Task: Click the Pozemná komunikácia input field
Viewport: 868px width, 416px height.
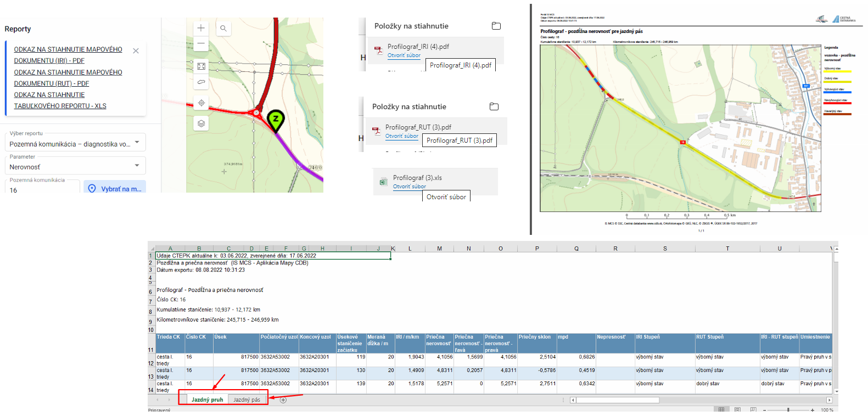Action: [42, 187]
